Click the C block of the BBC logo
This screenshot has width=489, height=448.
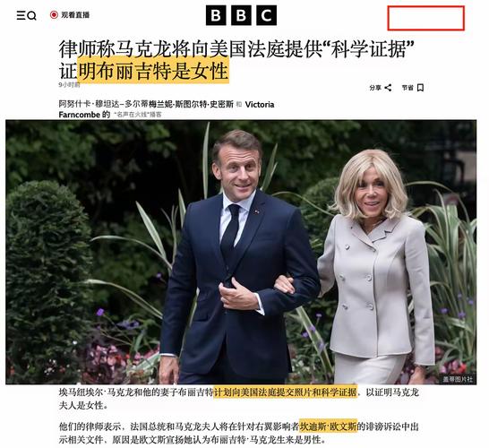pyautogui.click(x=266, y=15)
